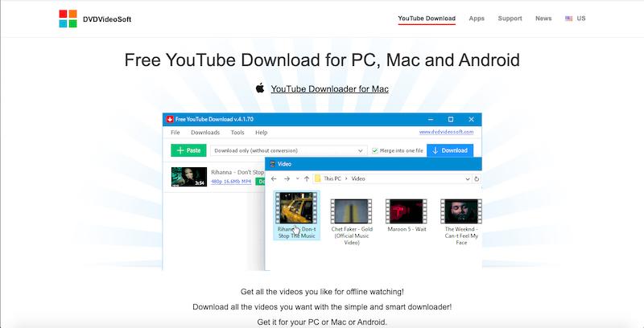Expand the address bar history dropdown
The width and height of the screenshot is (644, 328).
point(468,178)
